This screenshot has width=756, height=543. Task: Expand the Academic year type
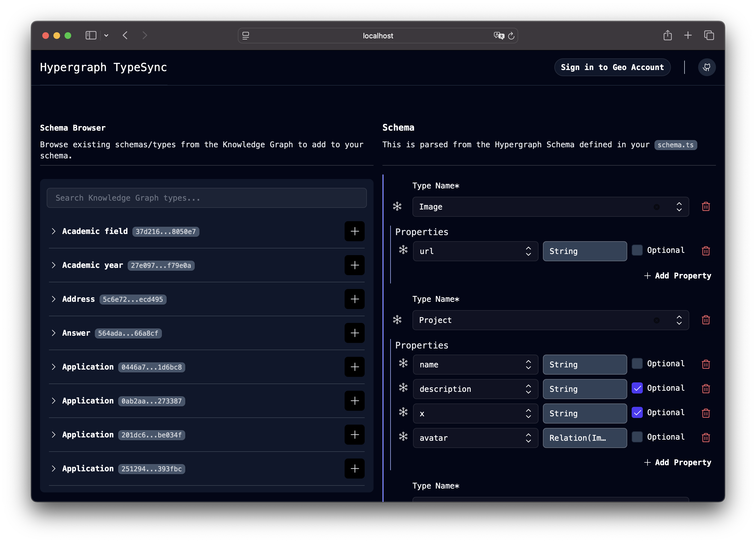coord(54,265)
